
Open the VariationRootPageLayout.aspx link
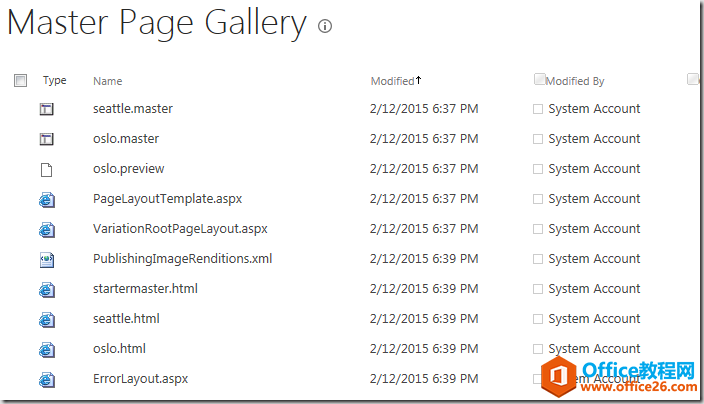coord(180,229)
